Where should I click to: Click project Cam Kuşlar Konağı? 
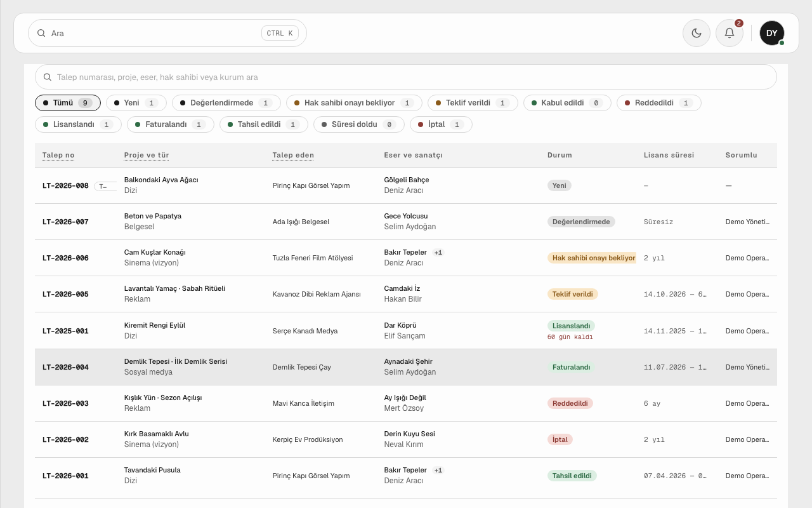click(155, 252)
